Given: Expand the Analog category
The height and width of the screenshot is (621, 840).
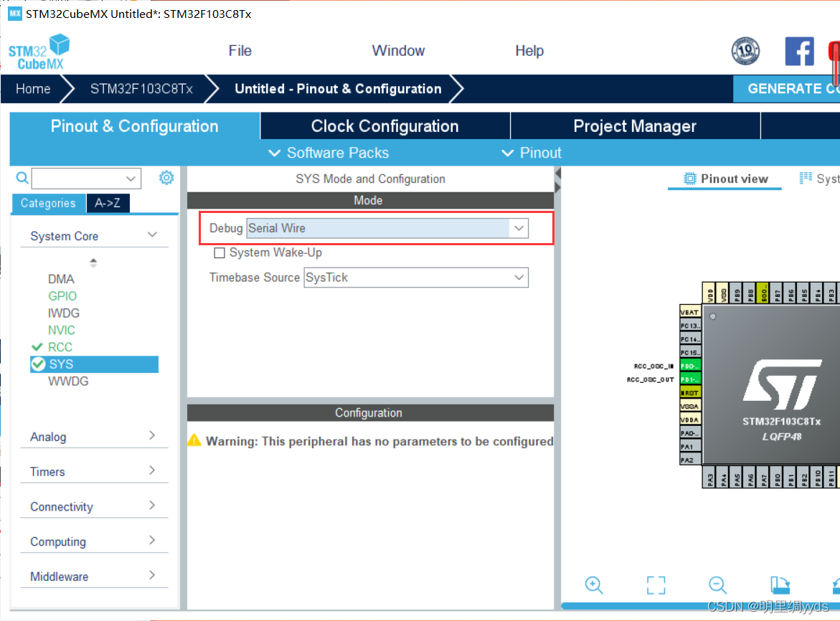Looking at the screenshot, I should coord(94,436).
